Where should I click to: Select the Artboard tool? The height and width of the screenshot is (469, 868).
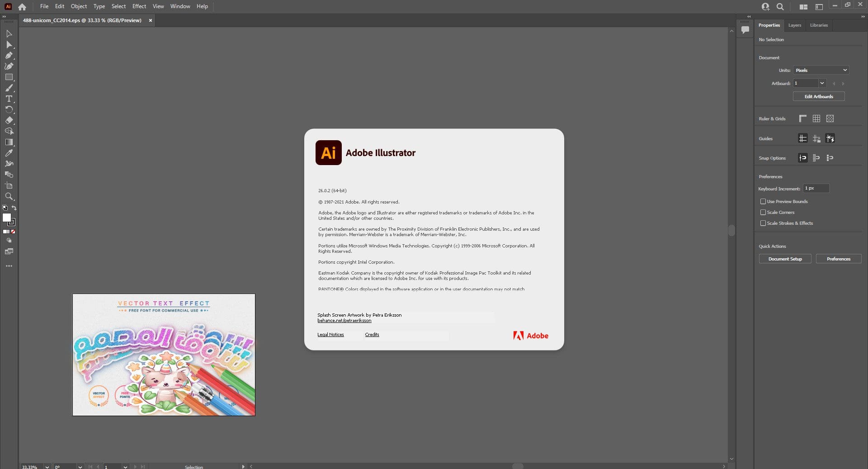(x=9, y=185)
